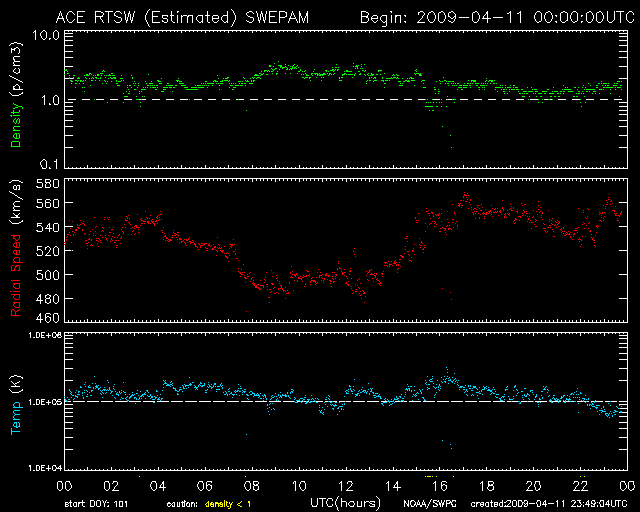
Task: Click the '10.0' density axis tick label
Action: pos(46,35)
